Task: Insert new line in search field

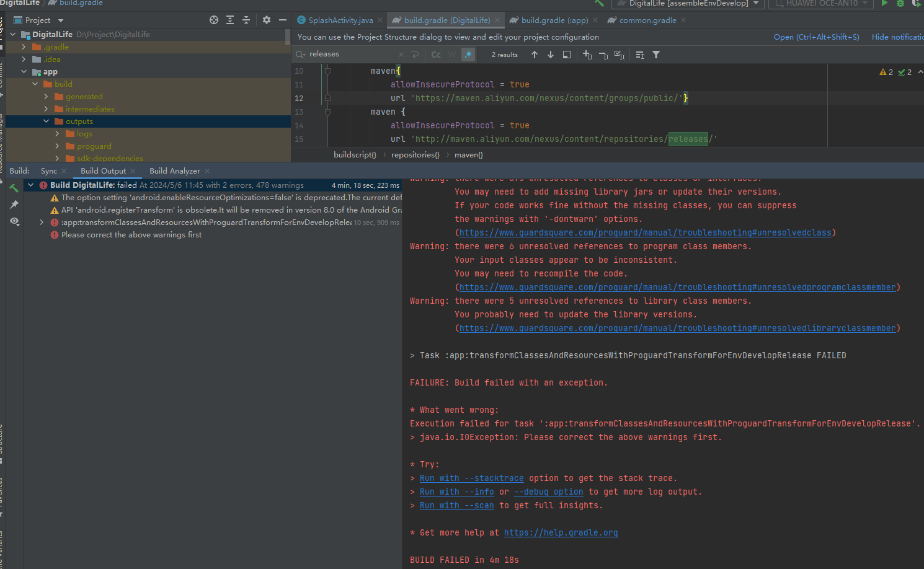Action: coord(415,55)
